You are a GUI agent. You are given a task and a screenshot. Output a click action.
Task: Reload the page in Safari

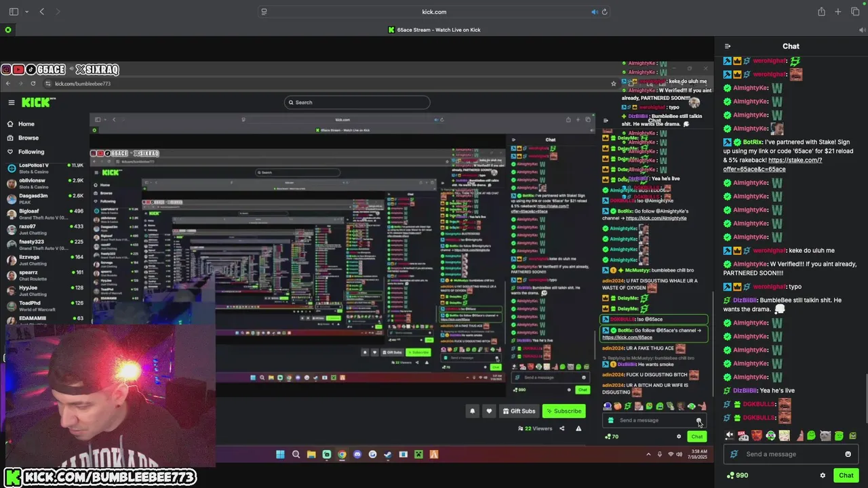click(x=604, y=12)
